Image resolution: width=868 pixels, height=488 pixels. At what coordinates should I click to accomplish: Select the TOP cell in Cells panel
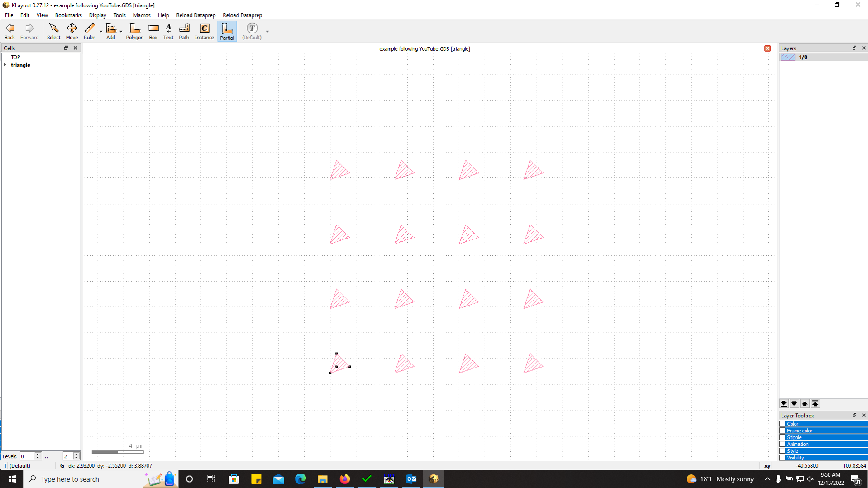(x=15, y=57)
